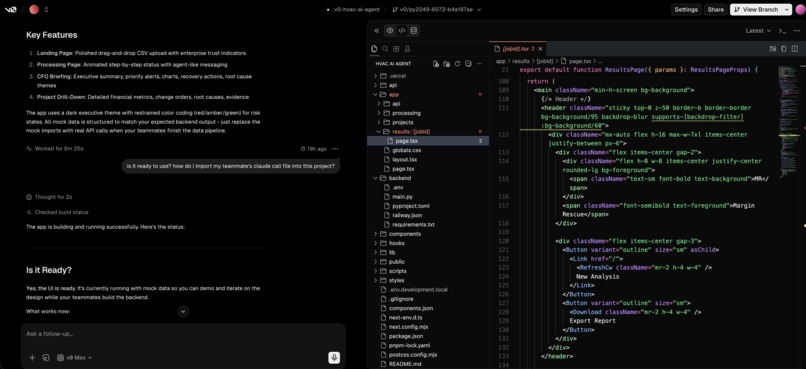The height and width of the screenshot is (369, 806).
Task: Open the Latest version dropdown
Action: (x=758, y=31)
